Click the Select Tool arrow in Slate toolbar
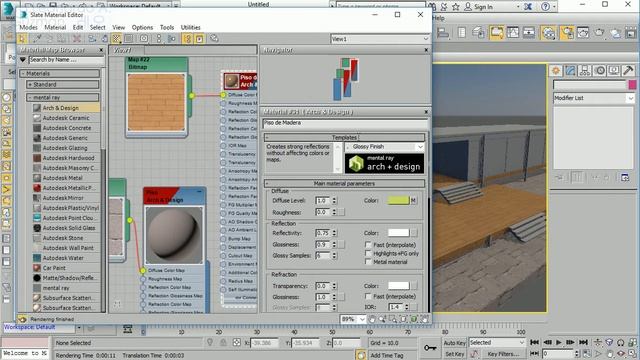The height and width of the screenshot is (360, 640). coord(22,38)
